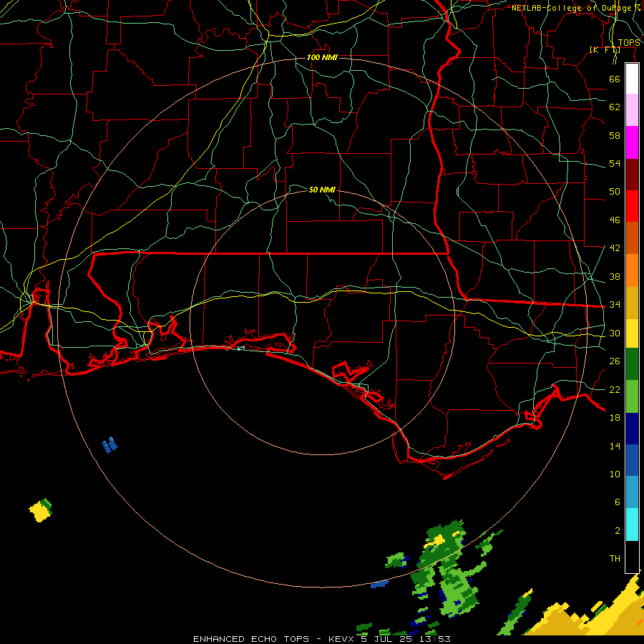Click the legend value '18'
Screen dimensions: 644x644
tap(615, 418)
